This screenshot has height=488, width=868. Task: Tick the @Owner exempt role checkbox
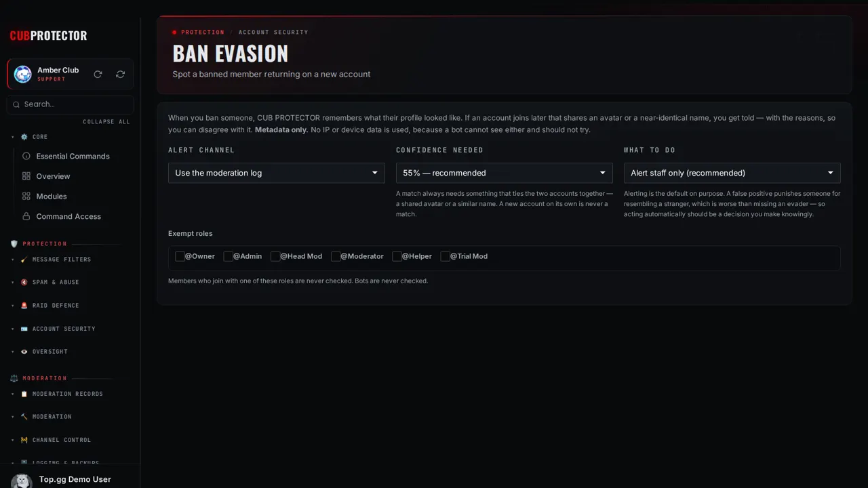180,256
